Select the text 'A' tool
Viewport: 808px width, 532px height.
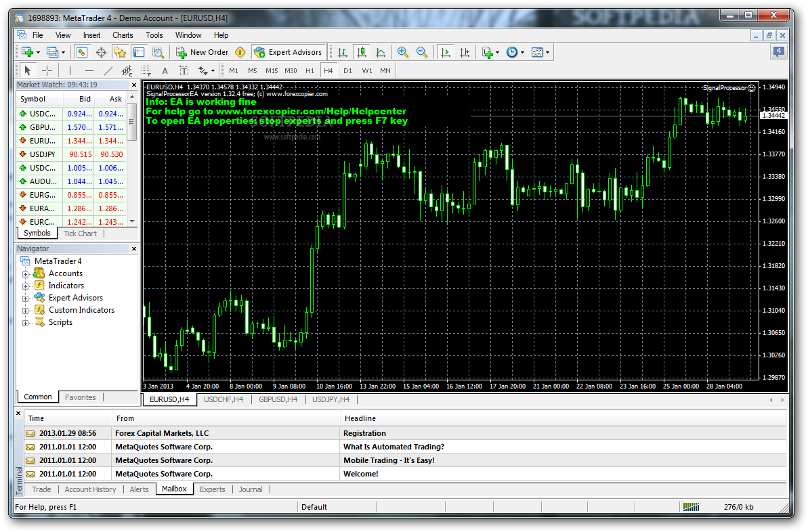[x=165, y=70]
